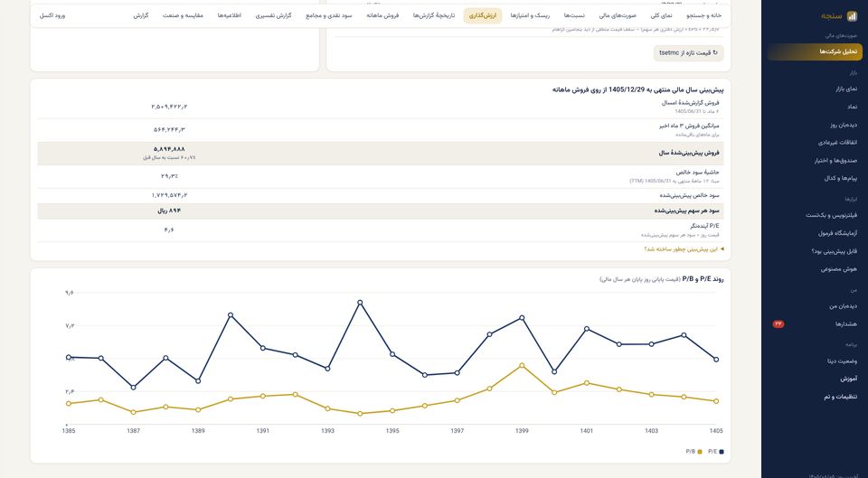Image resolution: width=868 pixels, height=478 pixels.
Task: Refresh price with قیمت تازه از tsetmc button
Action: click(688, 53)
